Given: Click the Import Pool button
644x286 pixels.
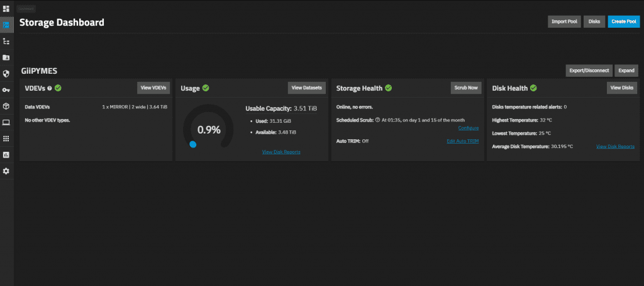Looking at the screenshot, I should click(564, 22).
